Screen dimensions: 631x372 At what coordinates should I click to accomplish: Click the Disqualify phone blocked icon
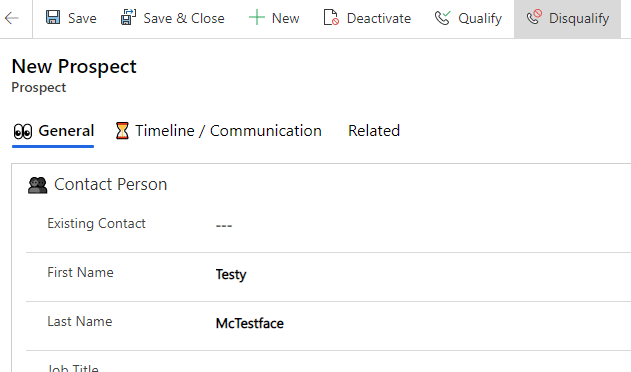coord(534,17)
